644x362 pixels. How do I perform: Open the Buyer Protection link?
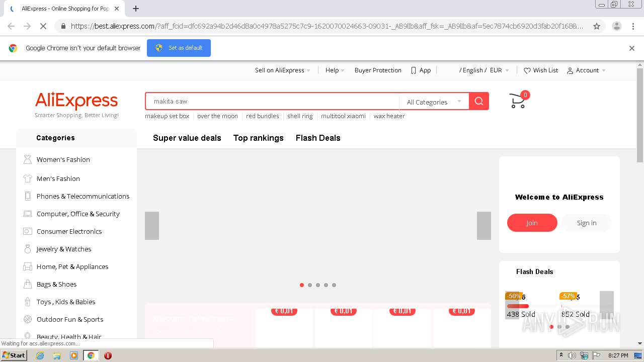pyautogui.click(x=378, y=70)
